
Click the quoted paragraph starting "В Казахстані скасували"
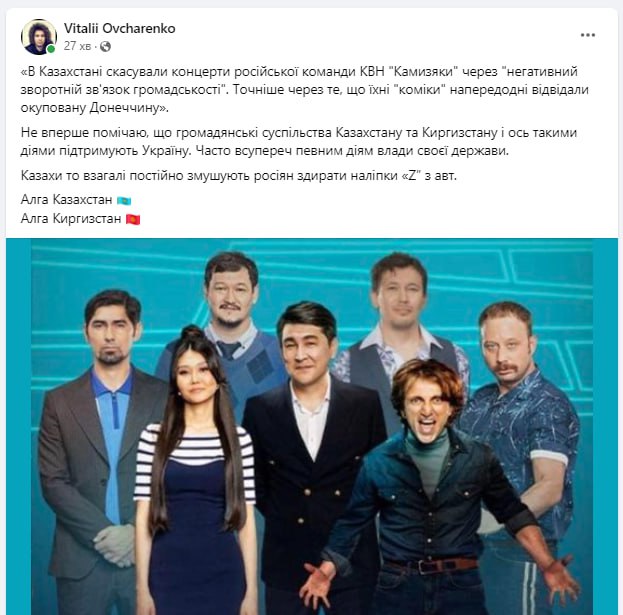[305, 90]
